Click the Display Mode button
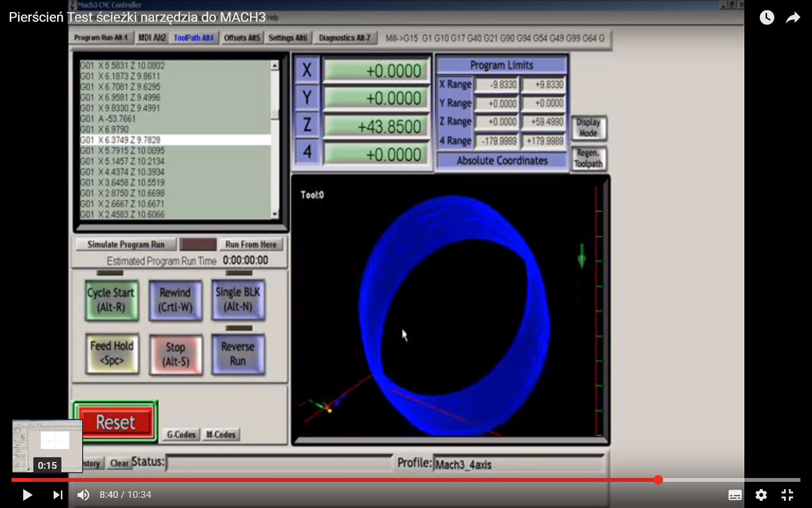 (x=588, y=128)
